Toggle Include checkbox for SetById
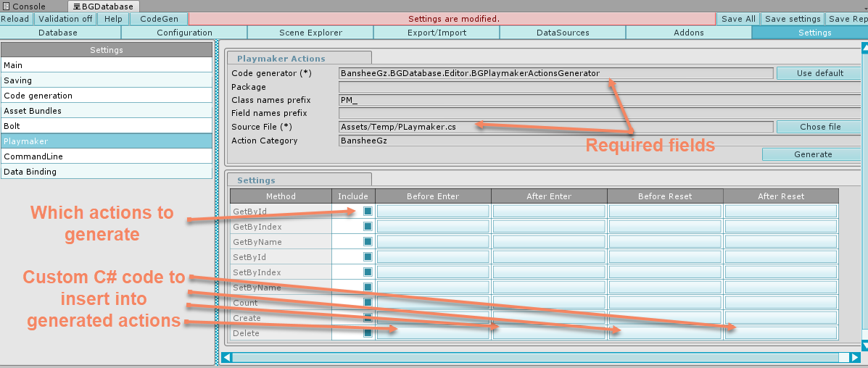This screenshot has height=368, width=868. tap(368, 256)
